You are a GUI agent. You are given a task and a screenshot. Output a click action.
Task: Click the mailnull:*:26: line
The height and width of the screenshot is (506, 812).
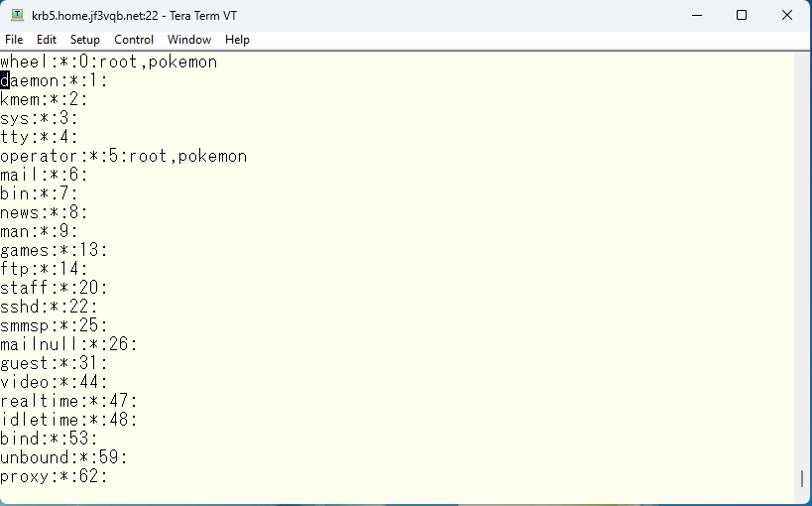[68, 344]
